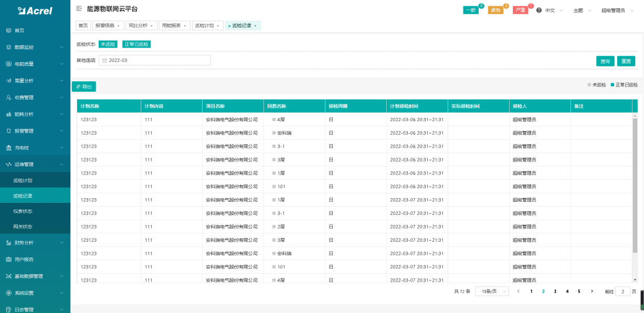The image size is (644, 313).
Task: Click the 能耗分析 bar chart icon
Action: pyautogui.click(x=8, y=114)
